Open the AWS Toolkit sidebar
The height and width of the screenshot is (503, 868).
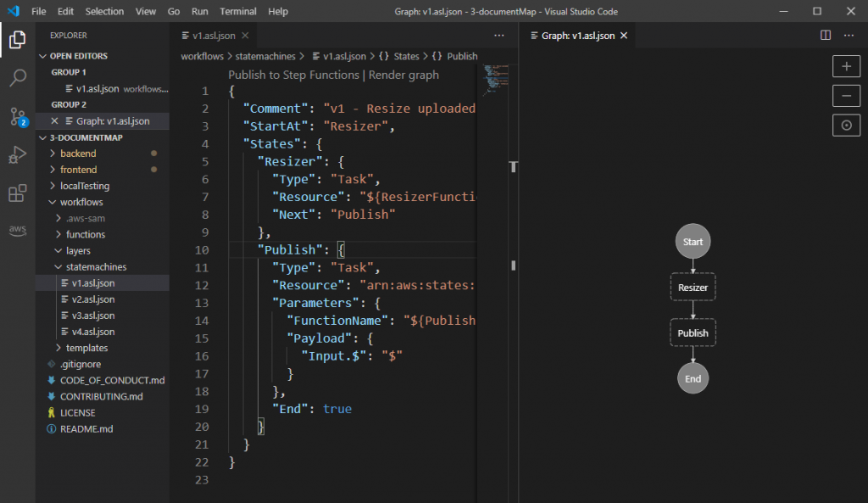(17, 229)
